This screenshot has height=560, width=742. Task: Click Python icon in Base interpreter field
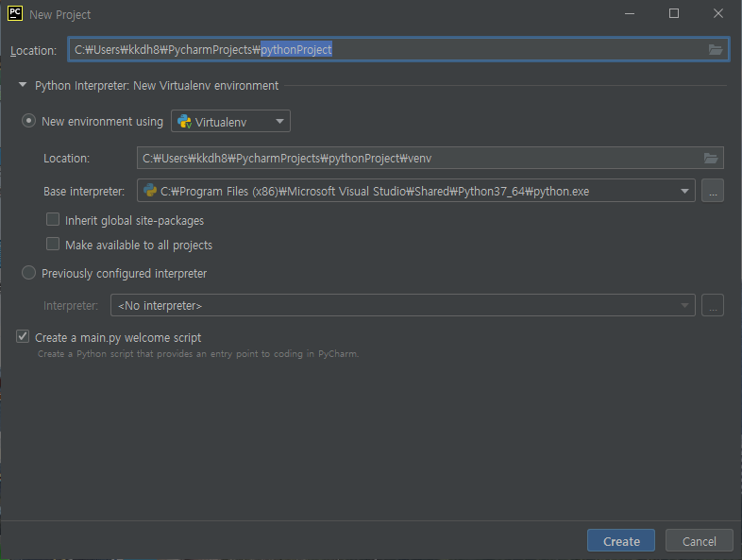click(x=150, y=191)
